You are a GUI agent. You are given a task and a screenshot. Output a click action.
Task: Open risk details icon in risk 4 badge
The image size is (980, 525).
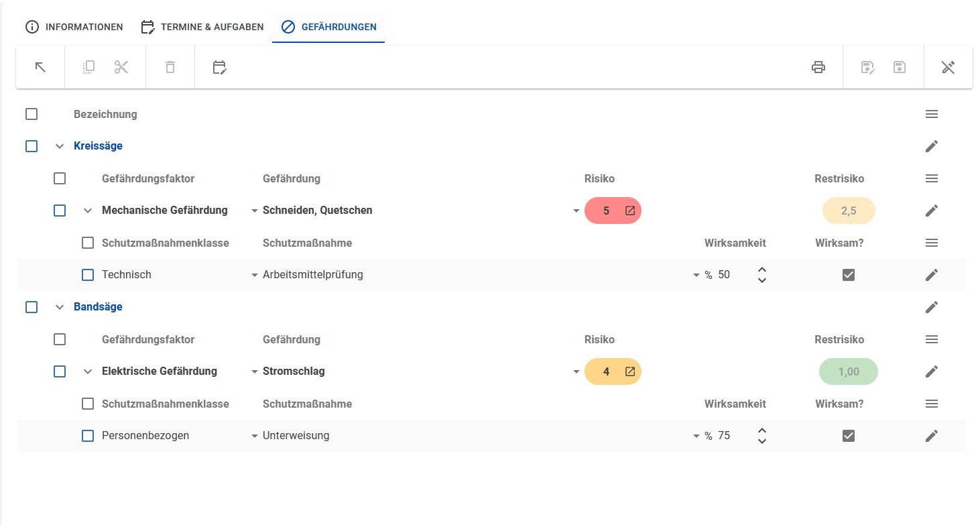630,371
